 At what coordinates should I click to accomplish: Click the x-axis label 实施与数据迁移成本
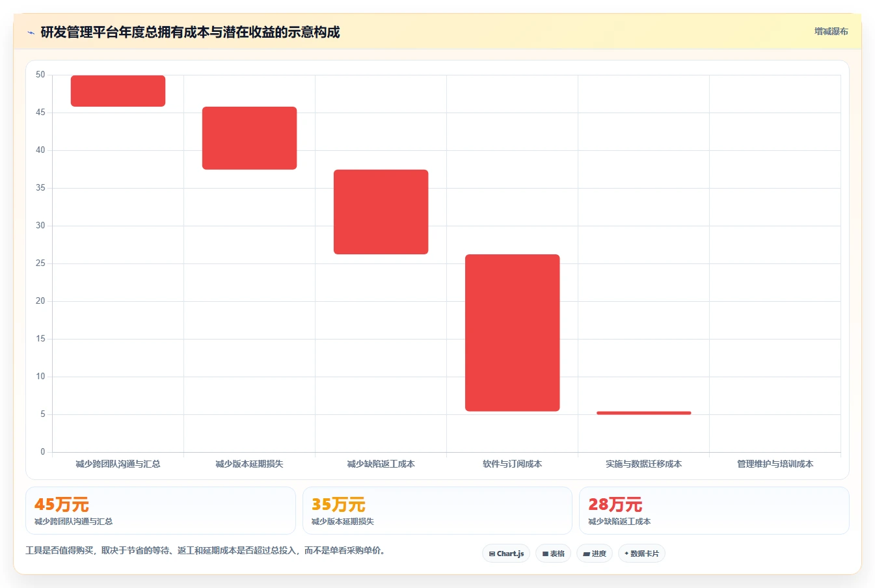tap(643, 464)
